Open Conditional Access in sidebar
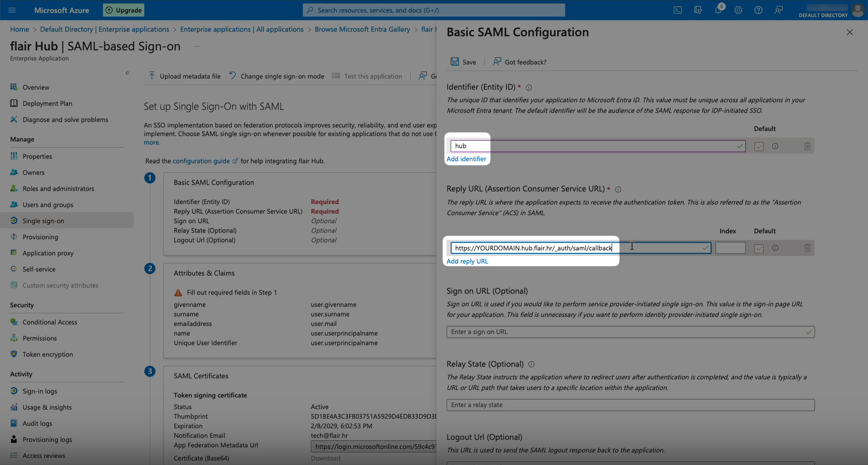Image resolution: width=868 pixels, height=465 pixels. 49,322
